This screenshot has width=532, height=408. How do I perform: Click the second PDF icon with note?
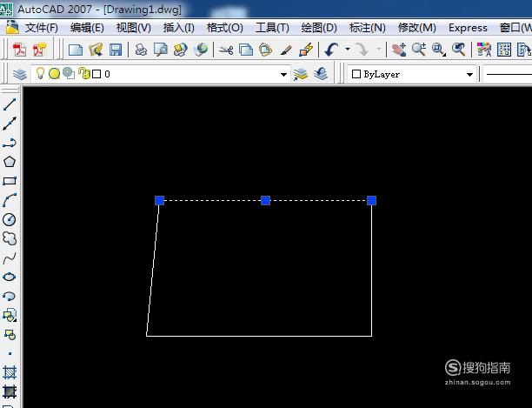40,50
